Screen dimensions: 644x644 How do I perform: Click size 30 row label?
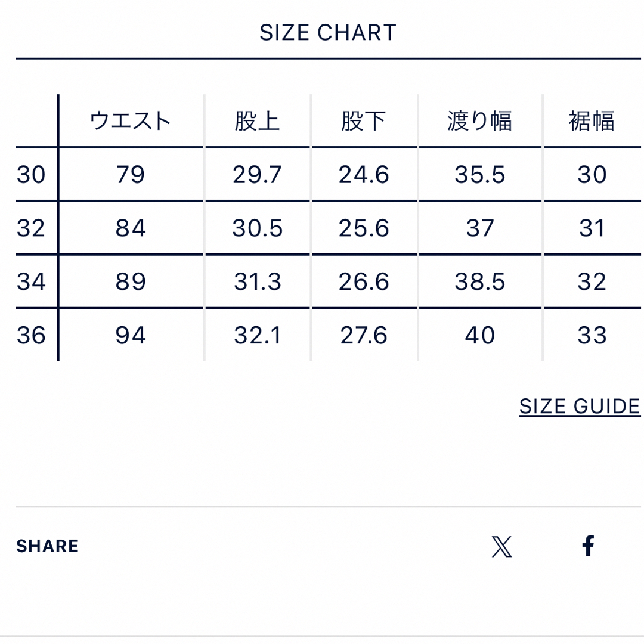[x=31, y=175]
